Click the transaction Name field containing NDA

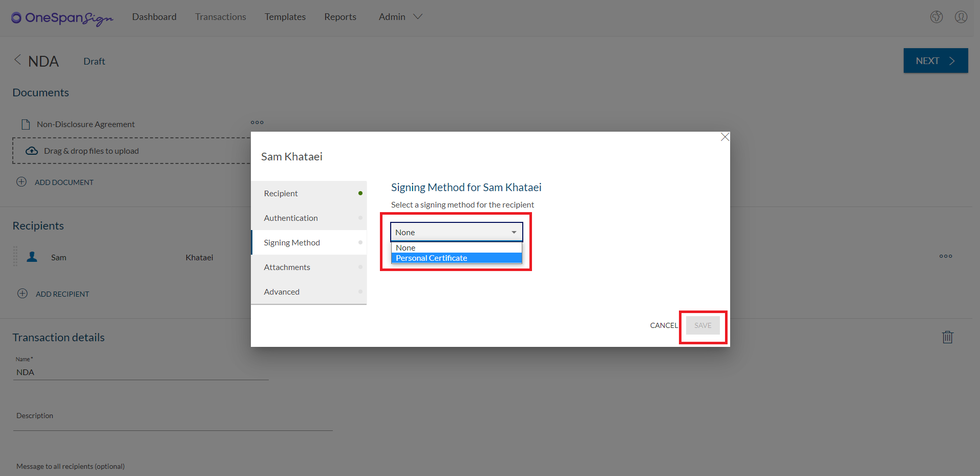click(x=141, y=372)
